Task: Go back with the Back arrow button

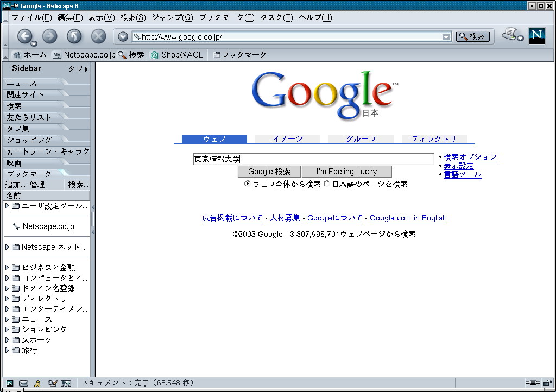Action: tap(24, 36)
